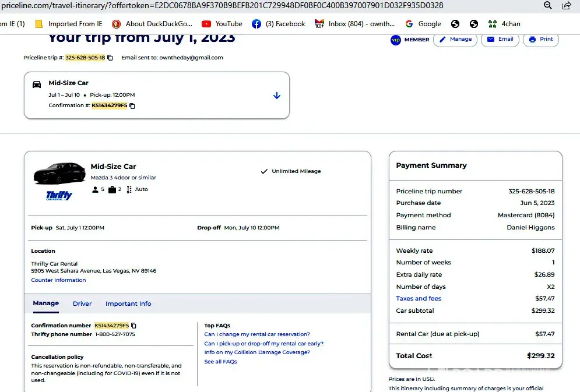Viewport: 580px width, 392px height.
Task: Click the Weekly rate $188.07 value
Action: pyautogui.click(x=543, y=250)
